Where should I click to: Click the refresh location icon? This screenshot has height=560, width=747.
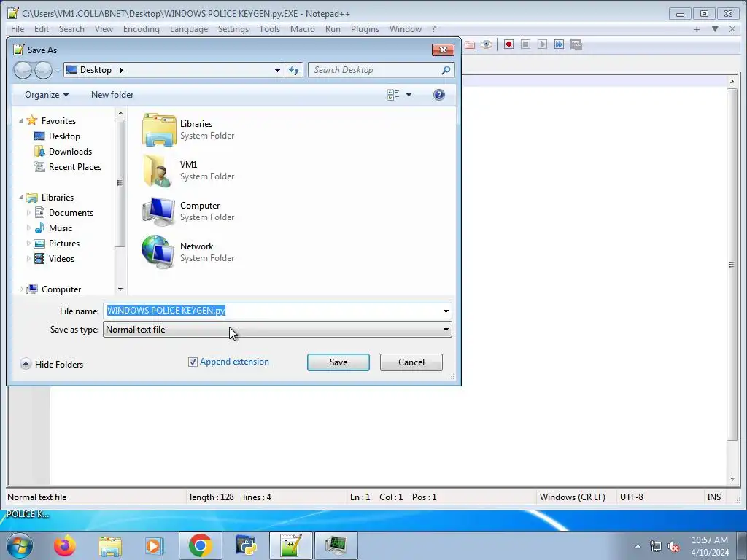point(294,70)
